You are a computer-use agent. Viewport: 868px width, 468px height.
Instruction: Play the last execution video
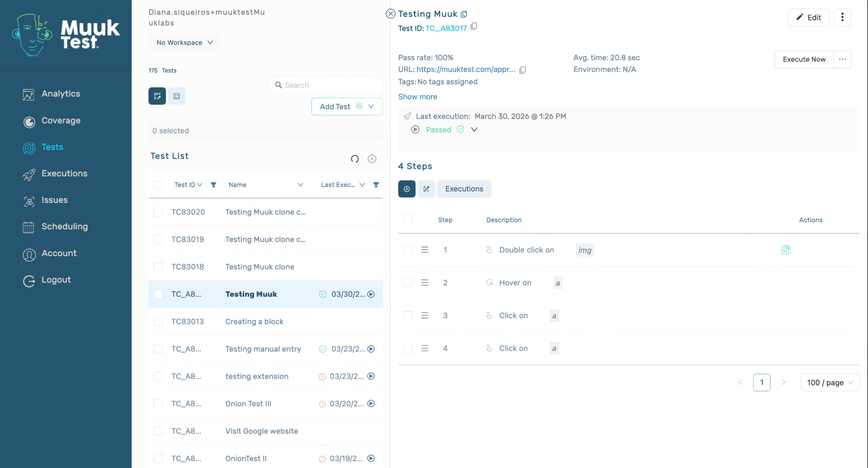(415, 130)
